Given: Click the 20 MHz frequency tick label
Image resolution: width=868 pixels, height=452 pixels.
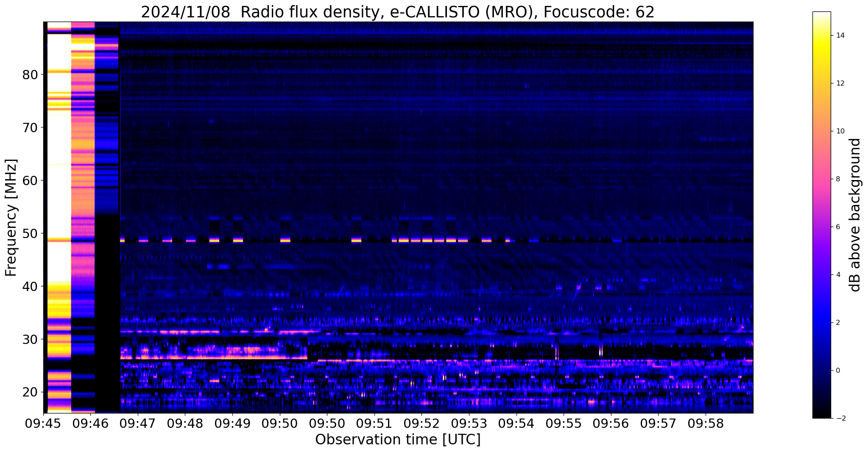Looking at the screenshot, I should 30,393.
